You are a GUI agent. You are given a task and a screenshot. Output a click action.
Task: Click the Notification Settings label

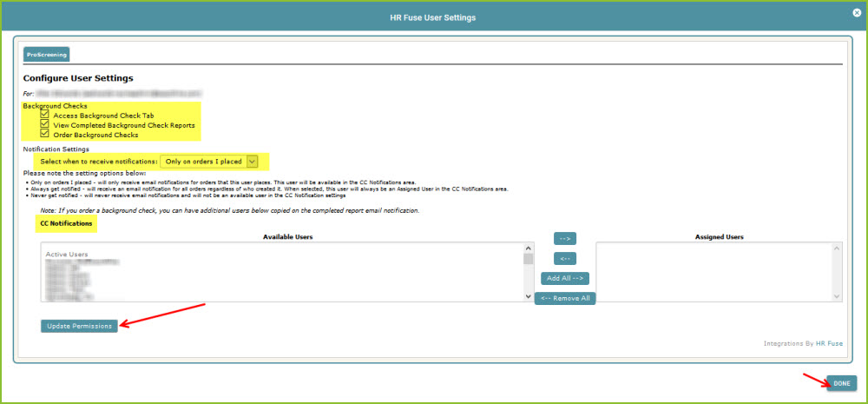click(56, 149)
